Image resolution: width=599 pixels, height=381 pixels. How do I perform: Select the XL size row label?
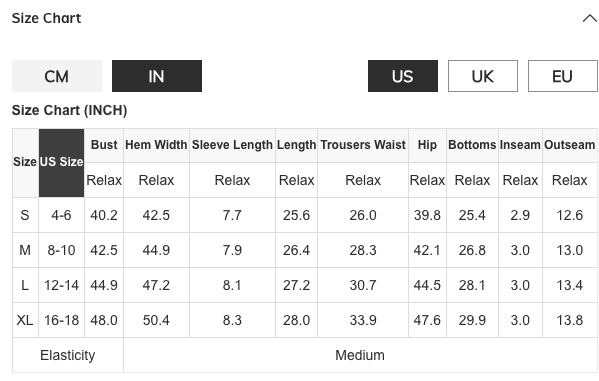point(25,320)
